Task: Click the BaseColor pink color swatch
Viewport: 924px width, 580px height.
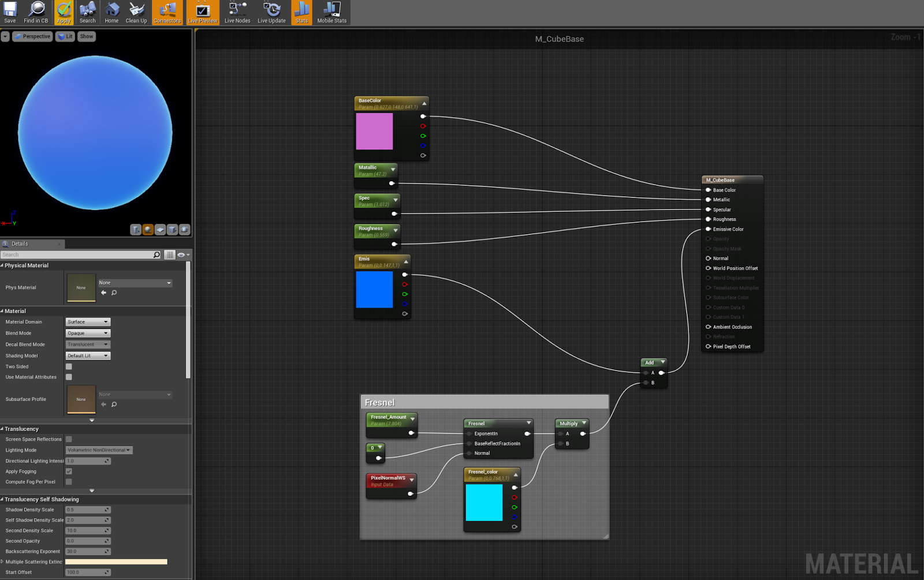Action: (375, 132)
